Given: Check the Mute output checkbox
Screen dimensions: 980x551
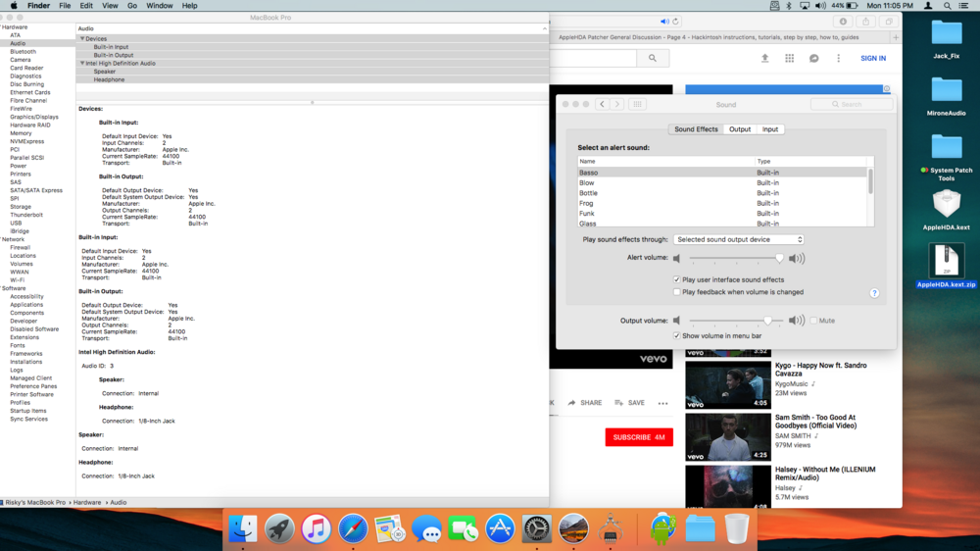Looking at the screenshot, I should click(813, 321).
